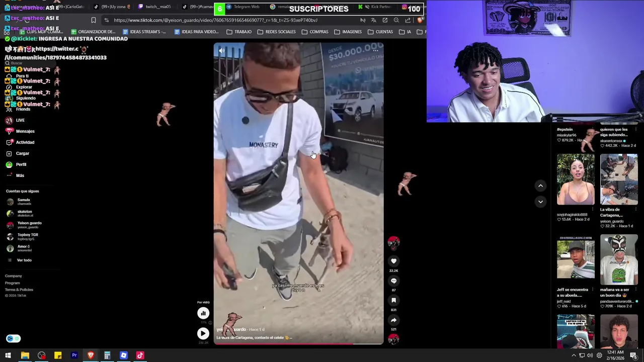
Task: Open followed account Topboy TGR
Action: coord(22,236)
